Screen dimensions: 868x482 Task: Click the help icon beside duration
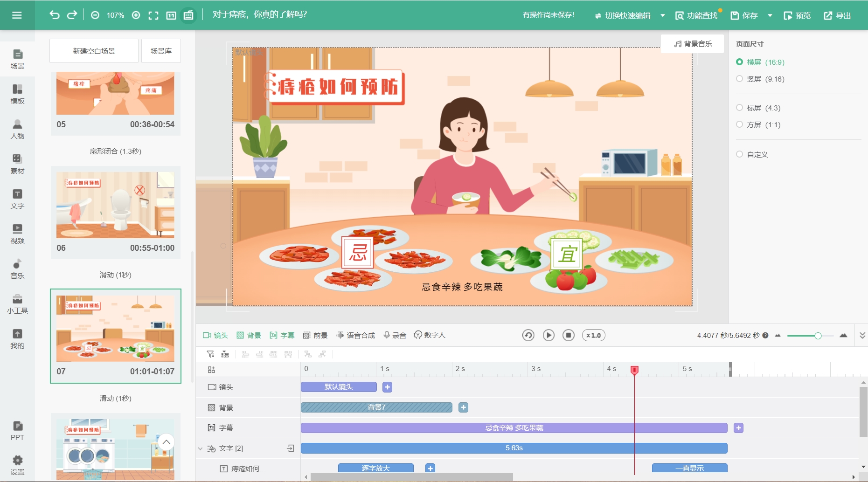click(x=765, y=336)
